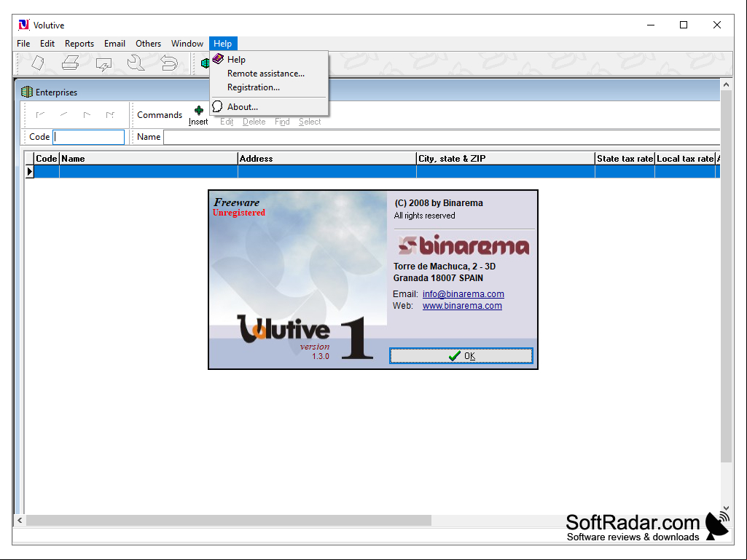Open the www.binarema.com web link
Viewport: 747px width, 560px height.
click(462, 306)
